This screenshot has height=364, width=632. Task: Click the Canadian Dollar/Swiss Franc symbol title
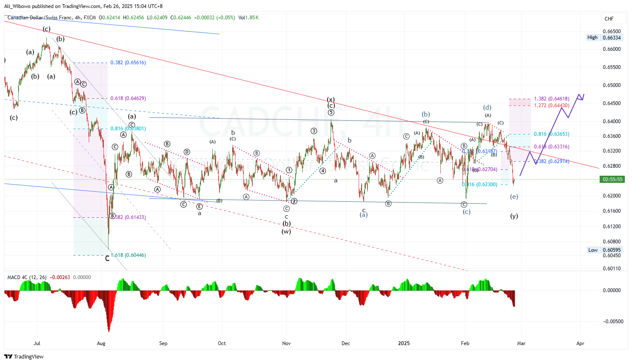point(40,18)
